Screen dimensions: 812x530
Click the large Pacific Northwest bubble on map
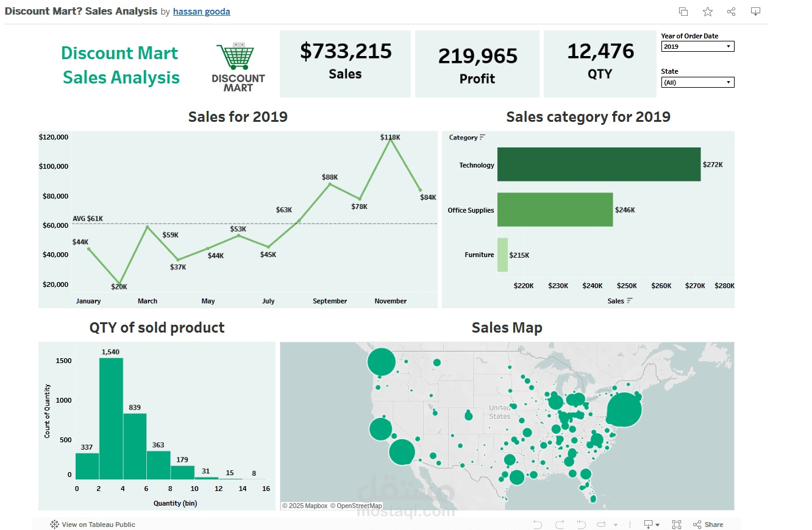381,362
